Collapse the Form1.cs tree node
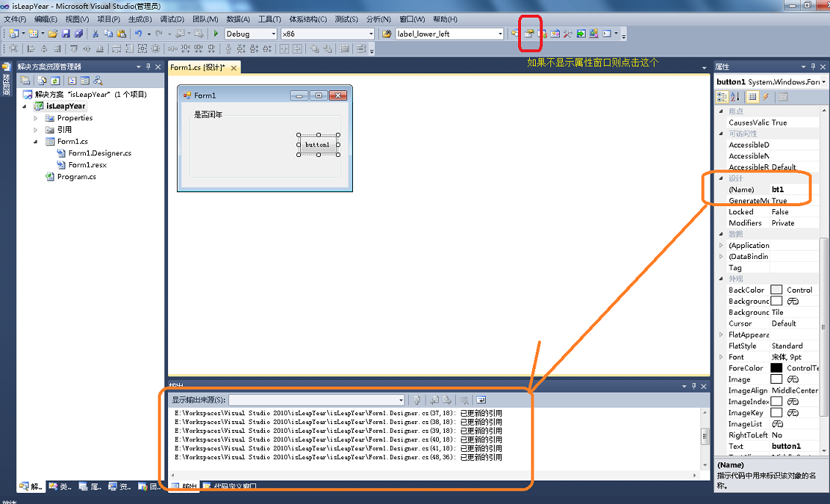This screenshot has height=504, width=830. point(35,142)
